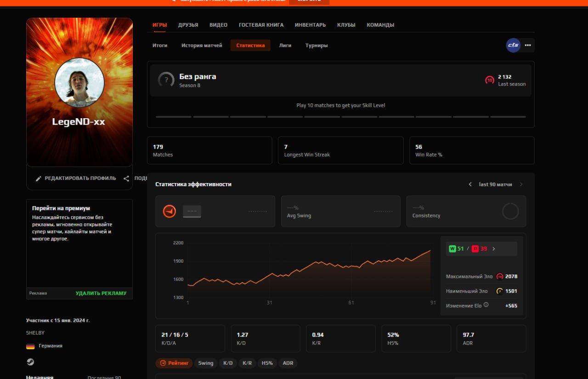588x379 pixels.
Task: Click the last 90 матчи range label
Action: [x=495, y=184]
